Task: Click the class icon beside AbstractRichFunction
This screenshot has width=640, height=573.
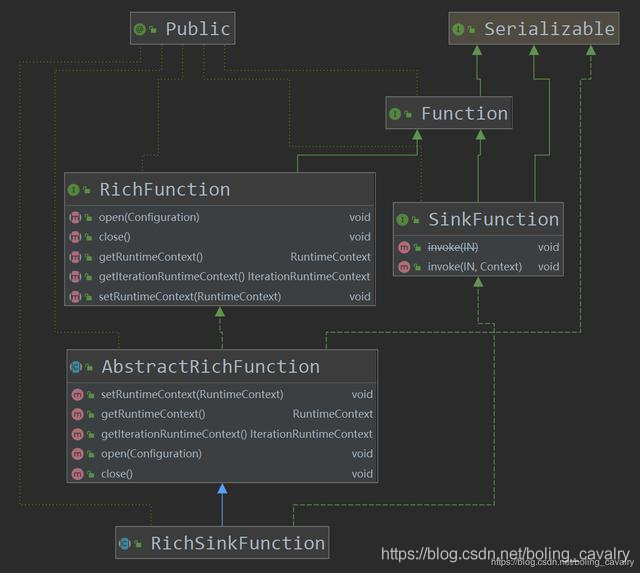Action: (76, 367)
